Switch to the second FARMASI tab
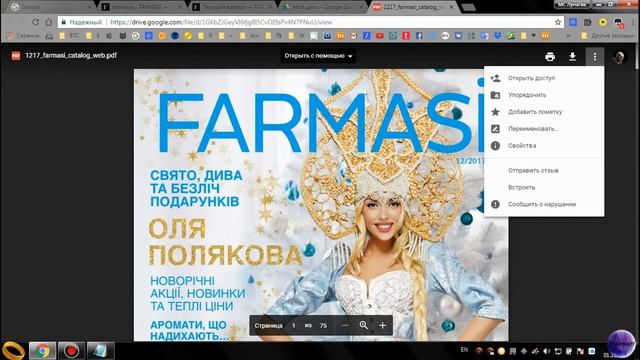640x360 pixels. pyautogui.click(x=233, y=7)
